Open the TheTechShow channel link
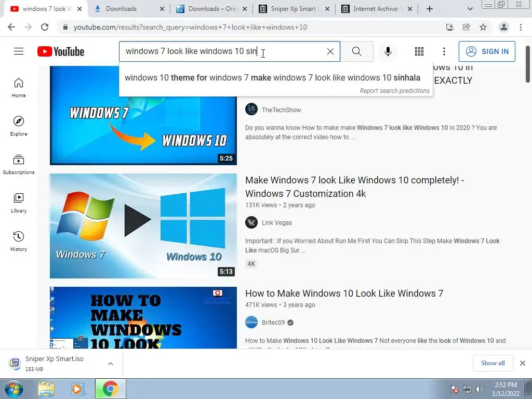The image size is (532, 399). point(281,110)
